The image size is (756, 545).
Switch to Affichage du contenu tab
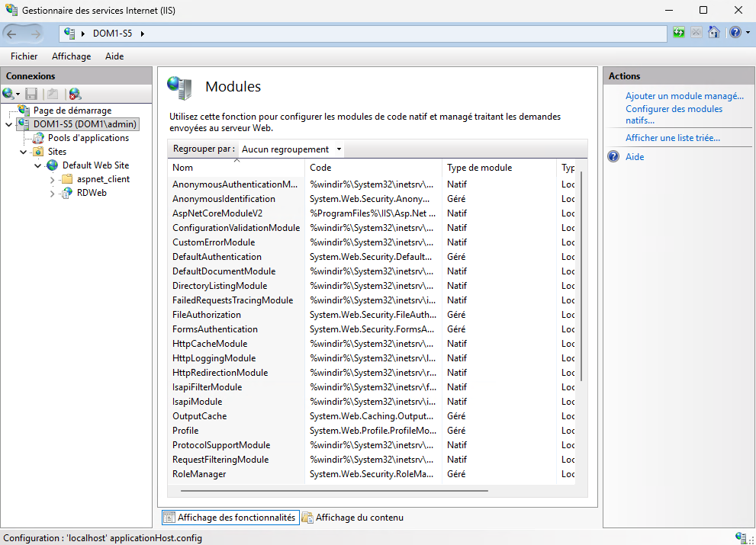tap(359, 518)
